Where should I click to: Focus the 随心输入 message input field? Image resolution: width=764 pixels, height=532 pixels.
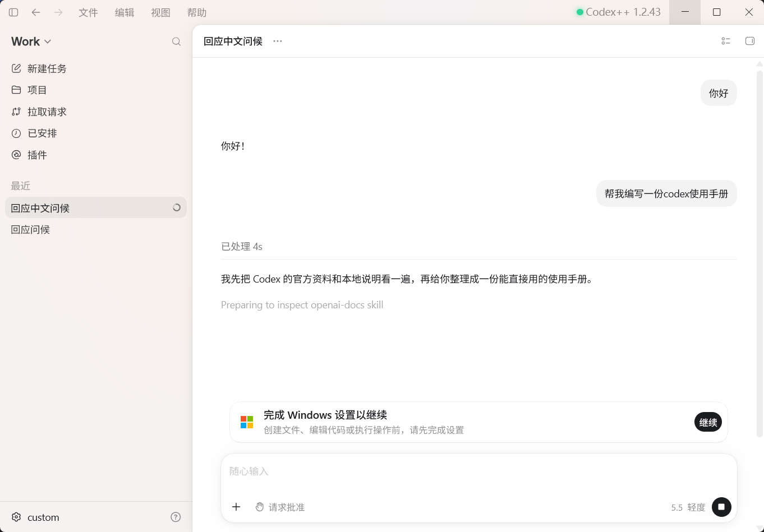click(478, 471)
